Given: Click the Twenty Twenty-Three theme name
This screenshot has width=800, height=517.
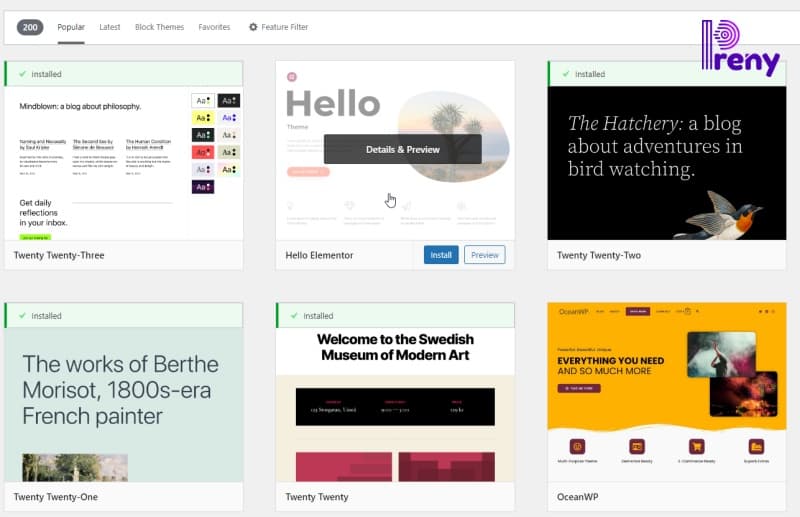Looking at the screenshot, I should click(59, 255).
